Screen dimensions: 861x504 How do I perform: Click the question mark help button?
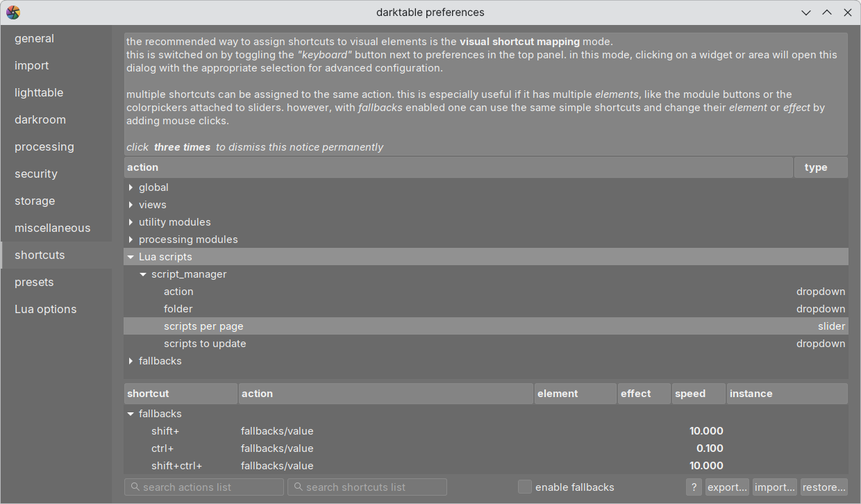[694, 487]
